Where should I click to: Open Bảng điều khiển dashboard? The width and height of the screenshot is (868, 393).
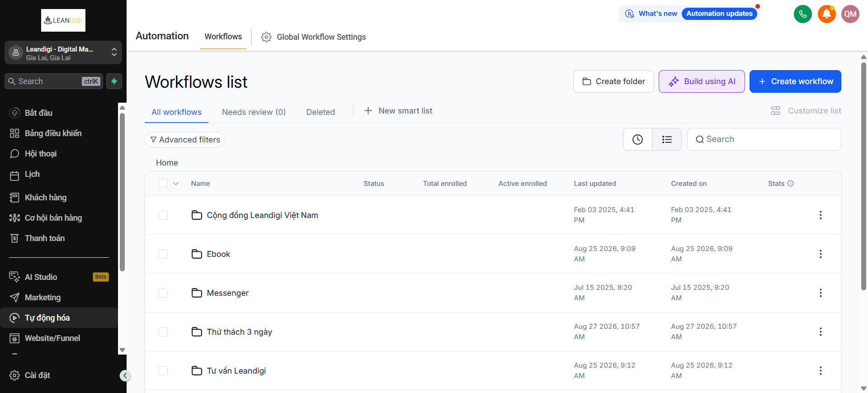coord(59,133)
